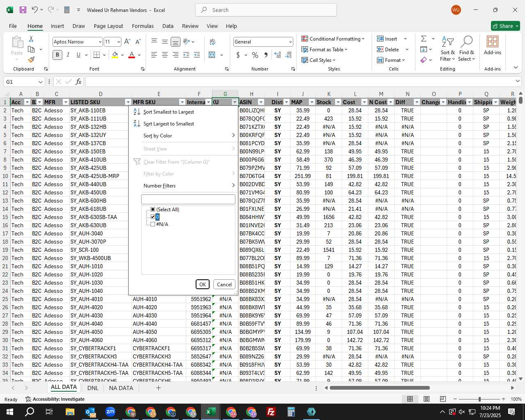Open the font name dropdown
This screenshot has width=525, height=420.
(100, 42)
